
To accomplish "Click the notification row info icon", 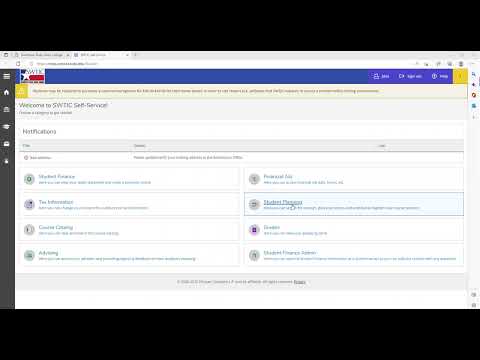I will [x=26, y=158].
